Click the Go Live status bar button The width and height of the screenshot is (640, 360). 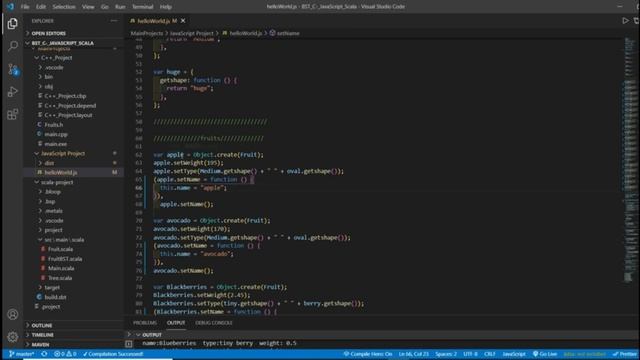click(x=545, y=354)
